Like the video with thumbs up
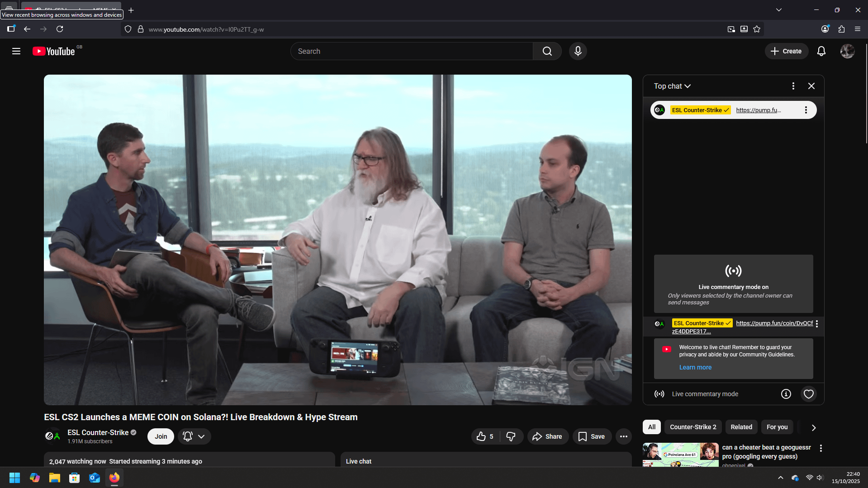The image size is (868, 488). [x=485, y=436]
